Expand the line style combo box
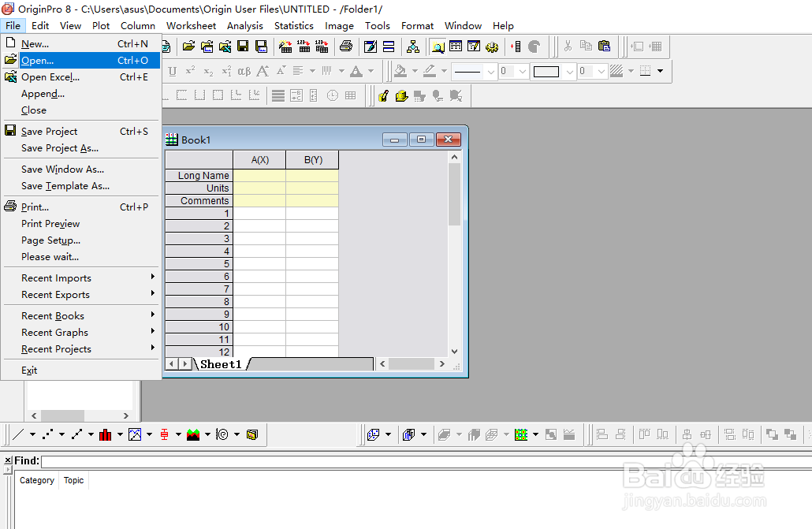 (490, 72)
